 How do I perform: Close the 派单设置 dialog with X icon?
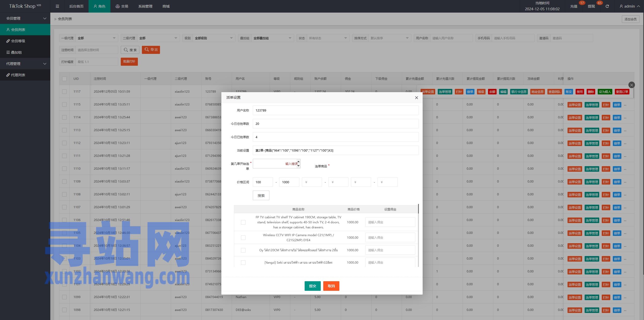click(x=416, y=98)
